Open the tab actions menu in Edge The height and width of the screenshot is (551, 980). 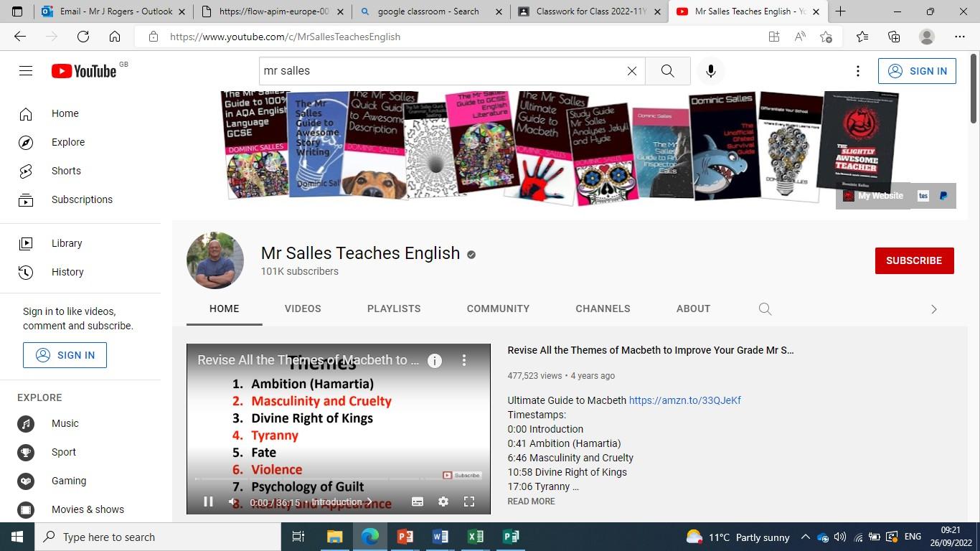tap(17, 11)
